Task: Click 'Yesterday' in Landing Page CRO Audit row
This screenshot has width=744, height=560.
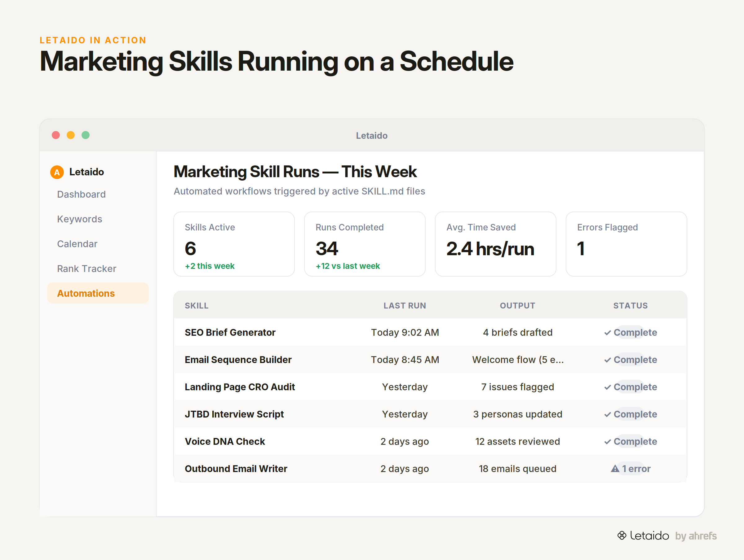Action: pyautogui.click(x=405, y=387)
